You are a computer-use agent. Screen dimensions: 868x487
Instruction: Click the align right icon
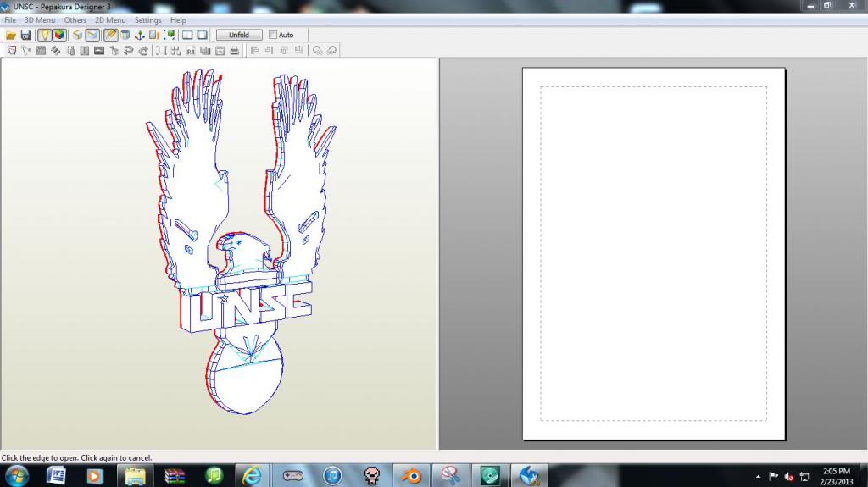tap(269, 50)
